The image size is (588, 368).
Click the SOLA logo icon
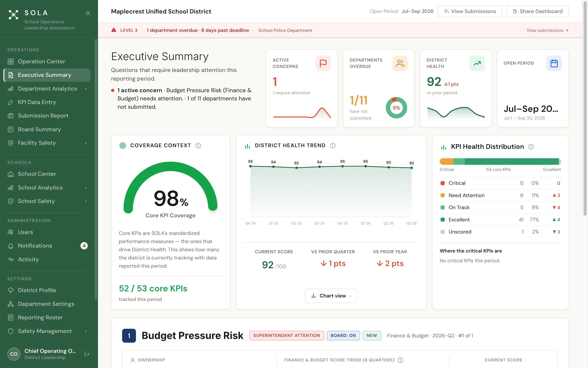tap(13, 15)
